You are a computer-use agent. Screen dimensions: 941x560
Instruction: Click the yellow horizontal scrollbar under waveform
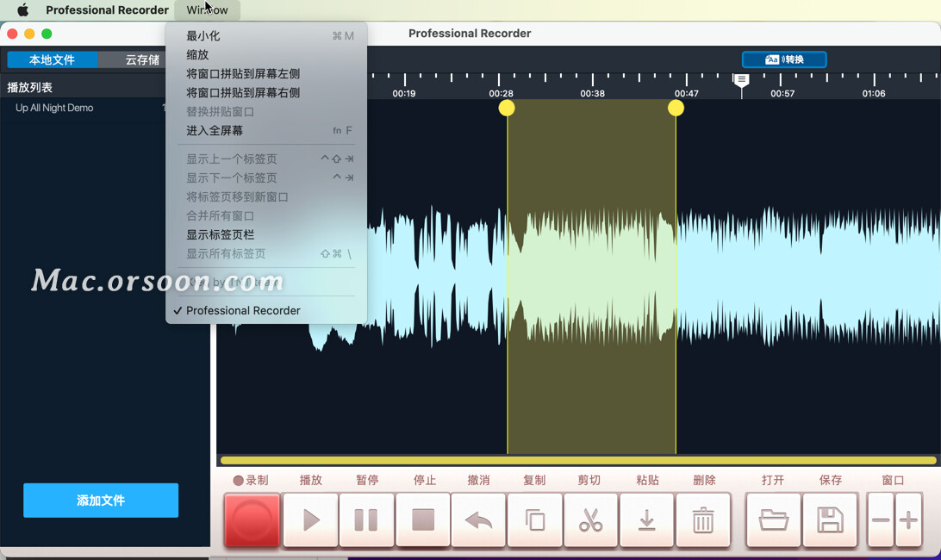578,460
